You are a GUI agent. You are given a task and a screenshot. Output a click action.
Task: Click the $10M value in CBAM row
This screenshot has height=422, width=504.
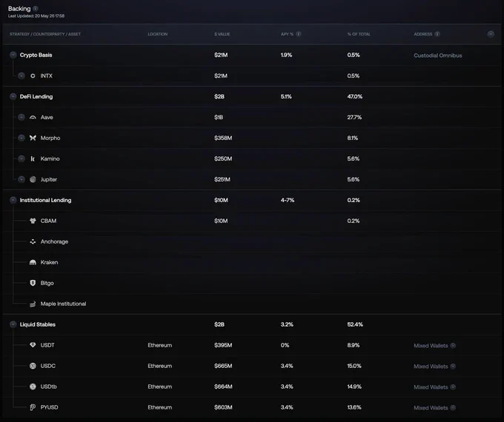tap(221, 221)
